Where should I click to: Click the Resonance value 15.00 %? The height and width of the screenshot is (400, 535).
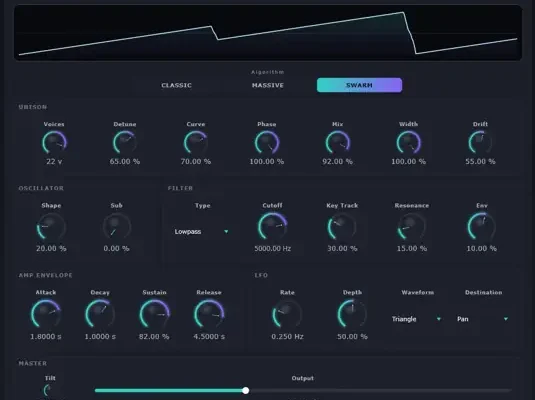click(x=412, y=248)
